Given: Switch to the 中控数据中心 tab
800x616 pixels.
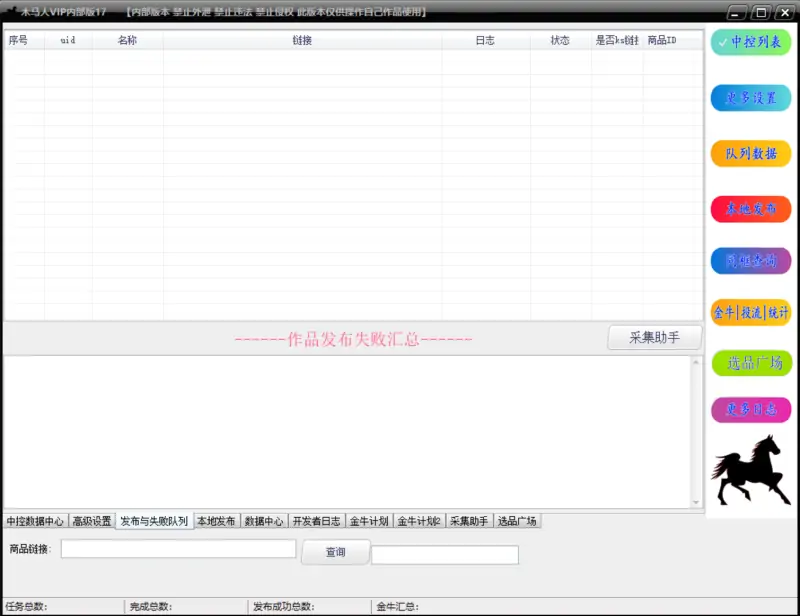Looking at the screenshot, I should click(35, 521).
